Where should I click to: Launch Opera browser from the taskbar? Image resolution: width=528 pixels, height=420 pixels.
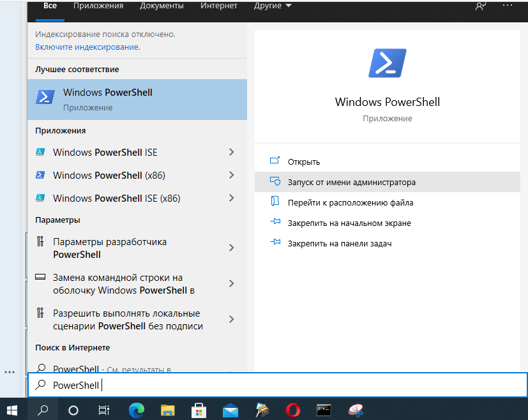pos(292,410)
